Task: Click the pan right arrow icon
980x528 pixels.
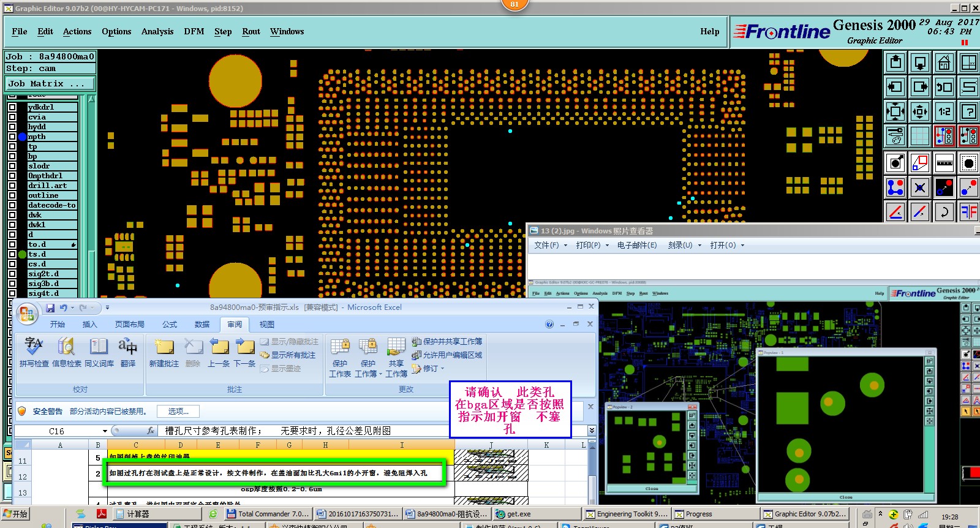Action: pyautogui.click(x=920, y=87)
